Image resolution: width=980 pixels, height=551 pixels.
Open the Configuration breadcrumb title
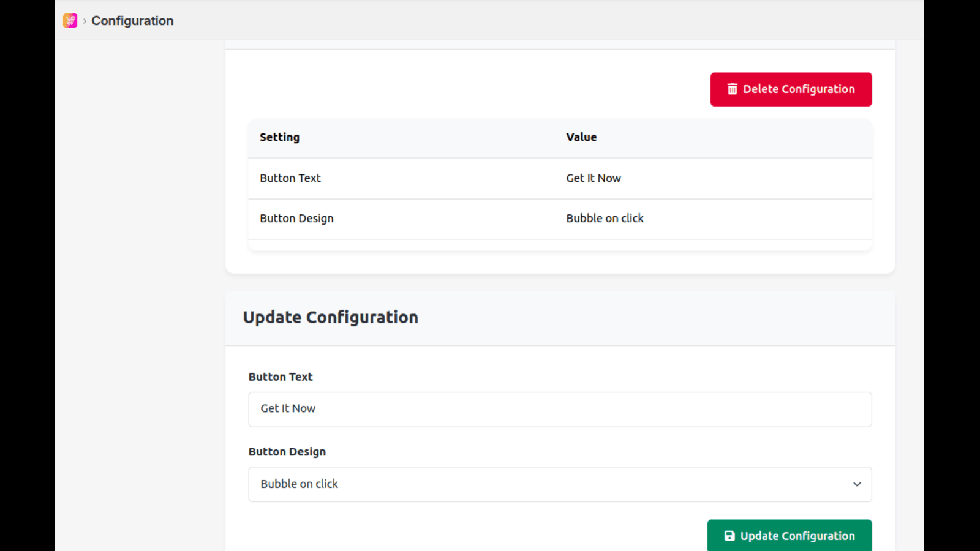tap(132, 21)
